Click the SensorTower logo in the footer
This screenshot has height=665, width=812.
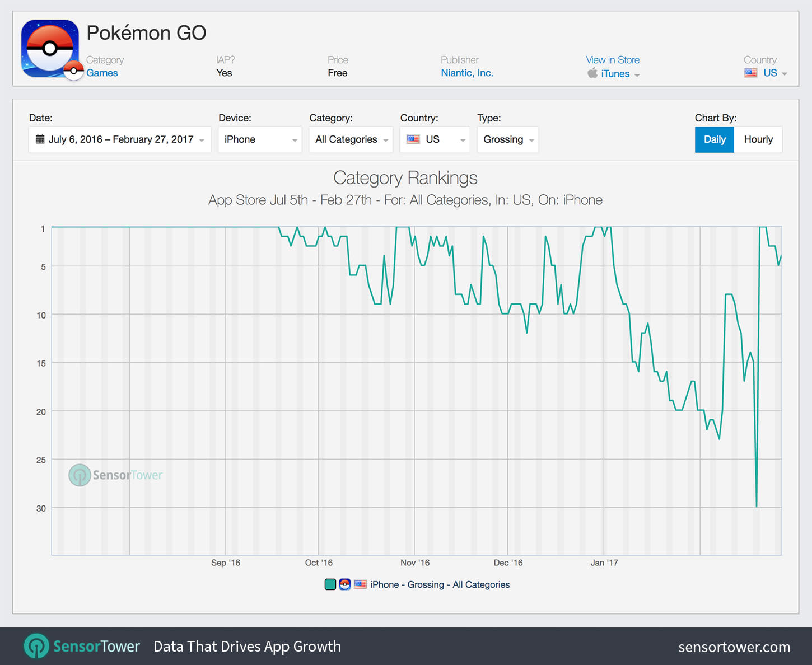[36, 646]
